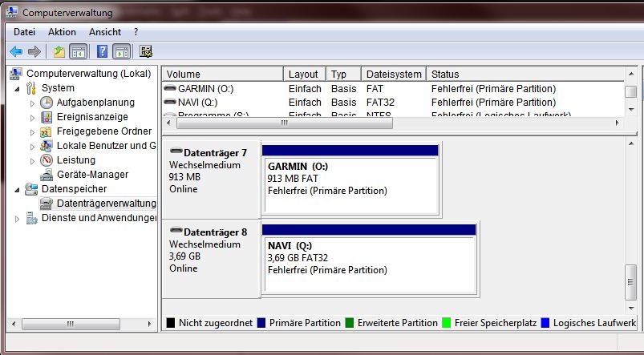Expand the Freigegebene Ordner node
Screen dimensions: 644x355
32,132
